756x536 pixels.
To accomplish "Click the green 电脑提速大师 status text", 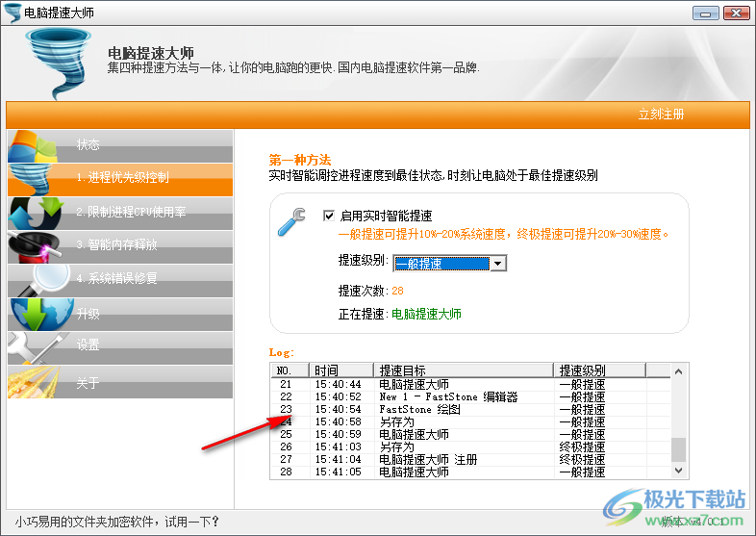I will (x=426, y=315).
